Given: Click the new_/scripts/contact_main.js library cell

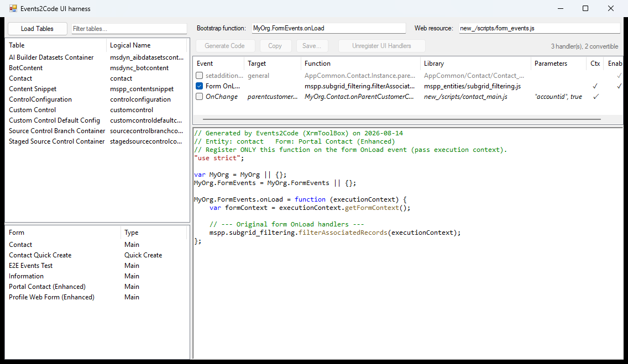Looking at the screenshot, I should [466, 97].
